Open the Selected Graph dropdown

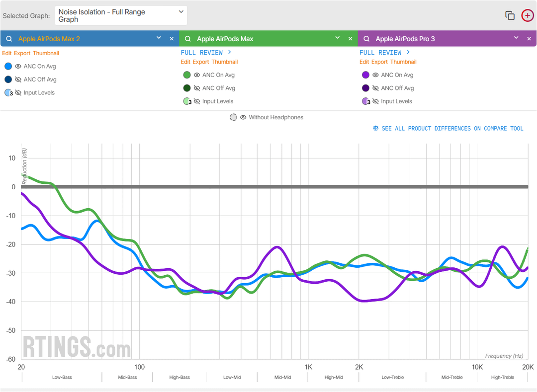[x=121, y=16]
